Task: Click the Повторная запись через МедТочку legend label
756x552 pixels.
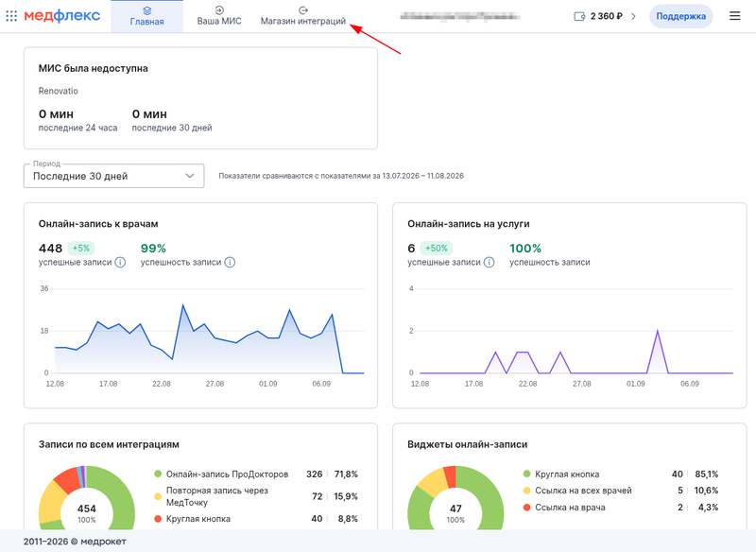Action: pos(217,496)
